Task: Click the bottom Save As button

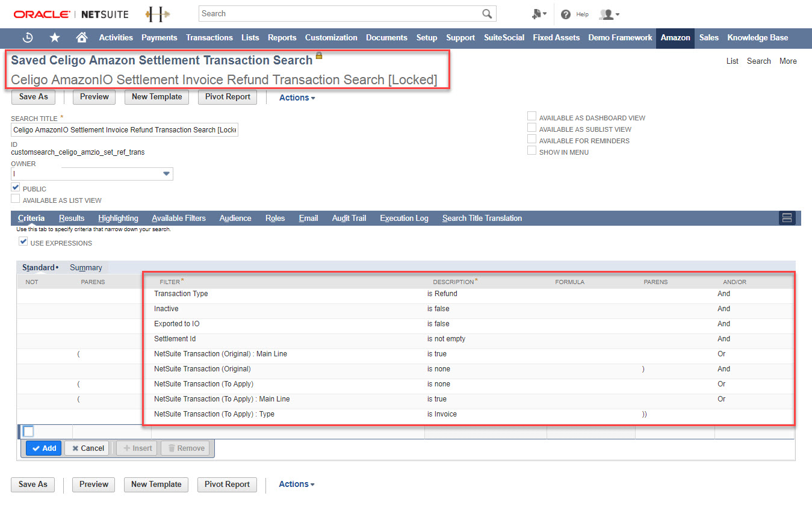Action: tap(33, 484)
